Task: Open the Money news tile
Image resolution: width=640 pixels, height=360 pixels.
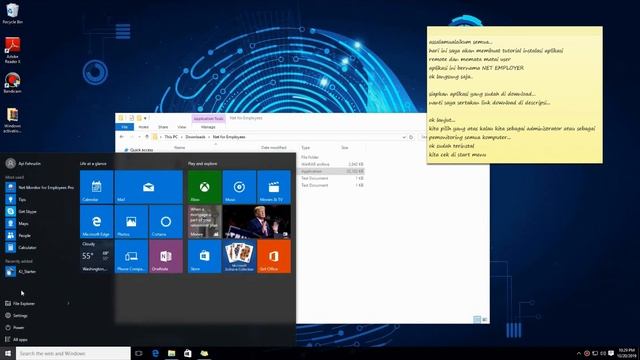Action: pos(204,222)
